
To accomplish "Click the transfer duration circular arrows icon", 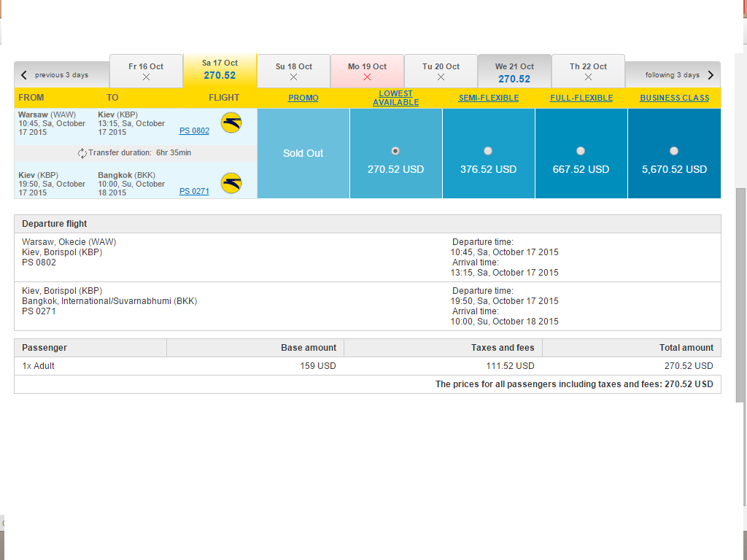I will pos(82,153).
